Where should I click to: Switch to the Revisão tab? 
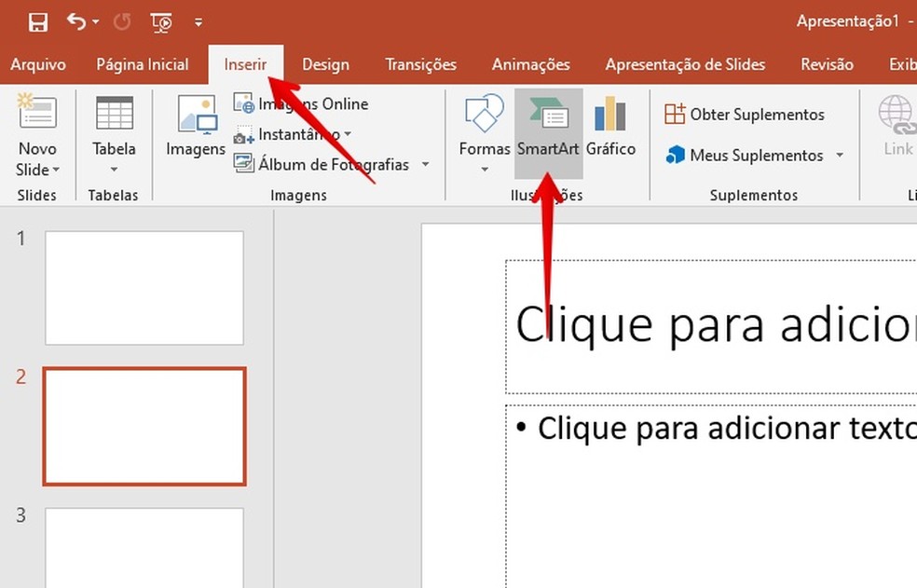click(x=827, y=64)
